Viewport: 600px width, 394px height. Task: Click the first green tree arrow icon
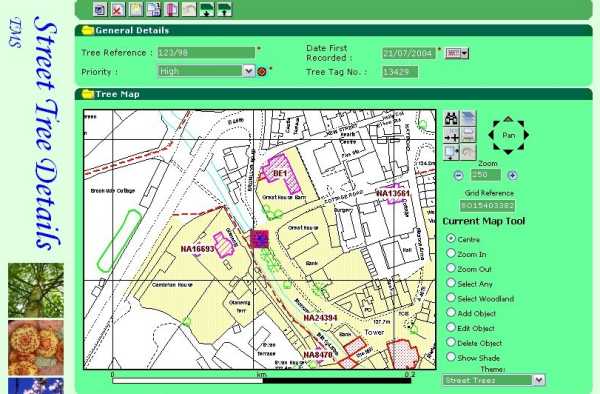[x=207, y=9]
